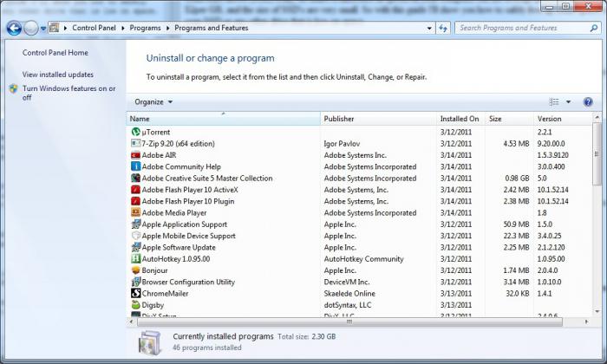Go back with the blue arrow button

pyautogui.click(x=14, y=28)
